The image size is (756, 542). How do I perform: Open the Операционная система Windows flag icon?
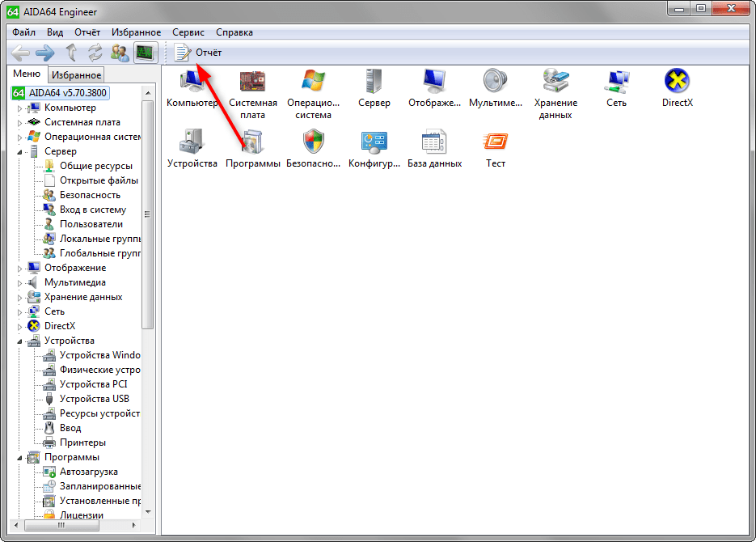(x=314, y=94)
